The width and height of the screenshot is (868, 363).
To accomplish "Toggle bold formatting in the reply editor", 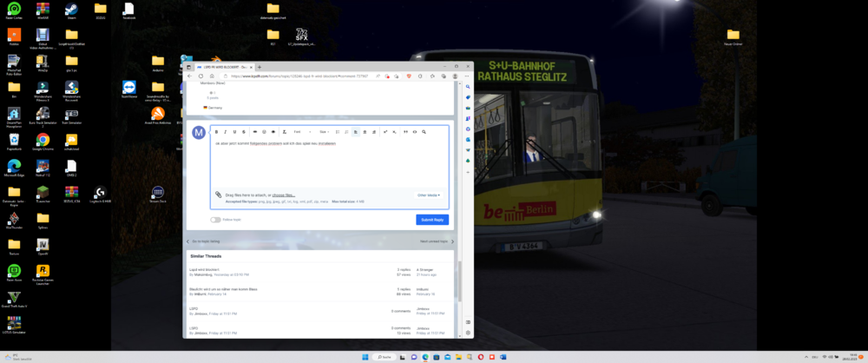I will tap(216, 132).
